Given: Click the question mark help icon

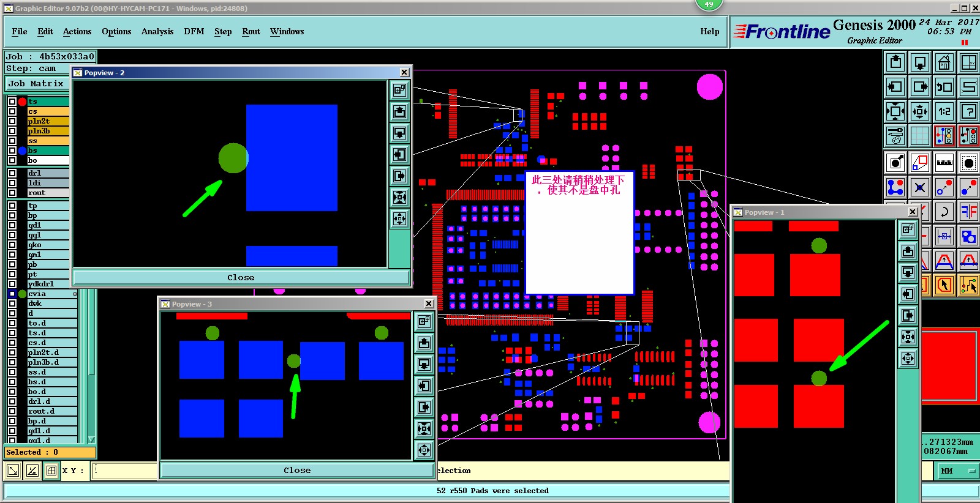Looking at the screenshot, I should [x=969, y=111].
